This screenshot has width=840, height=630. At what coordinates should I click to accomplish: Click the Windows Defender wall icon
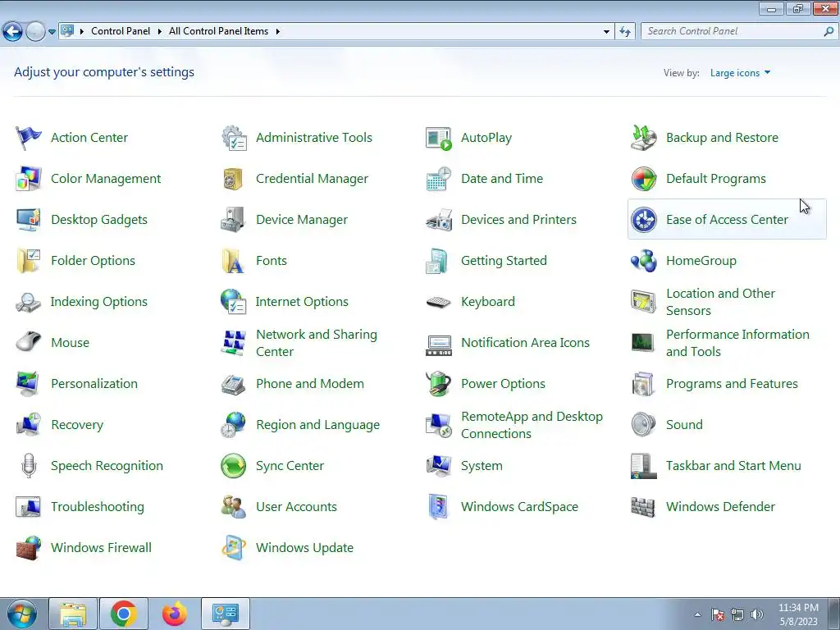point(643,507)
